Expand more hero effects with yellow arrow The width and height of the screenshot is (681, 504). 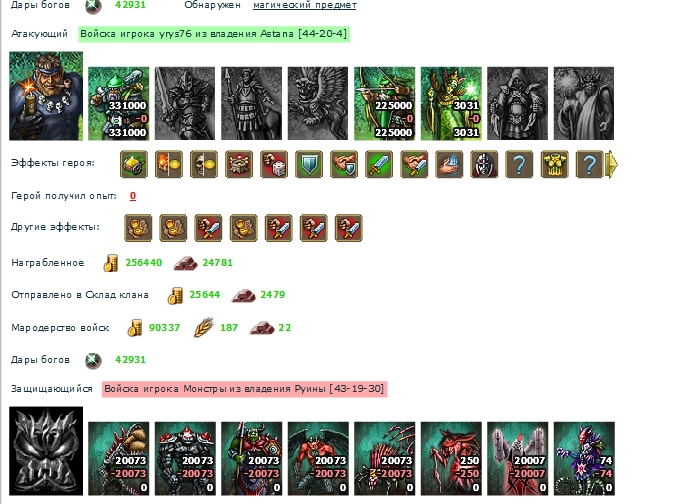[x=611, y=164]
